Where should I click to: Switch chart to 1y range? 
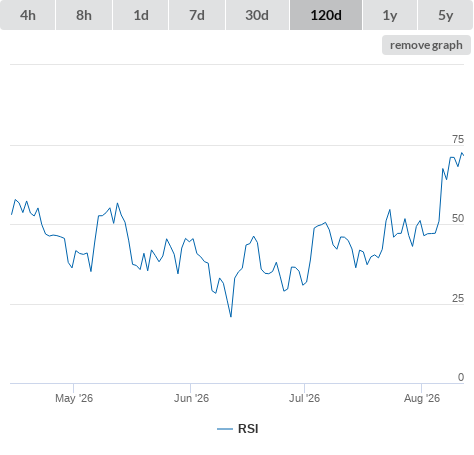(x=390, y=15)
